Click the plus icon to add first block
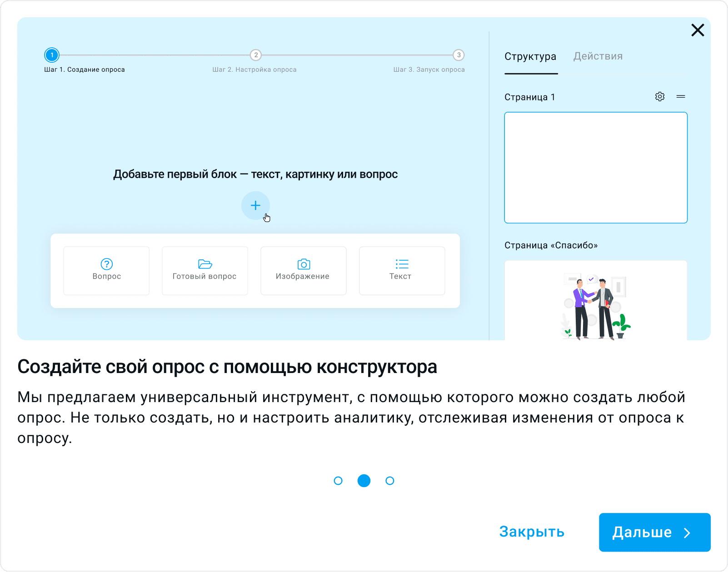Viewport: 728px width, 572px height. click(x=255, y=205)
